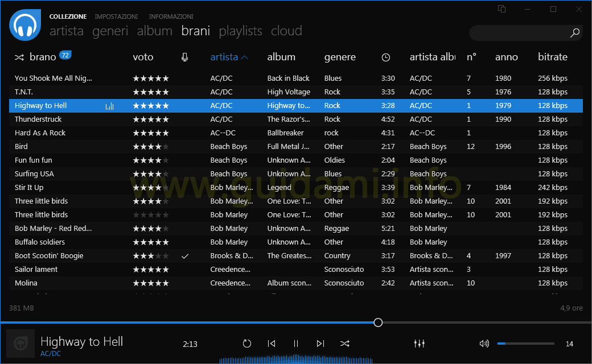Click the search magnifier icon
This screenshot has height=364, width=592.
(574, 33)
